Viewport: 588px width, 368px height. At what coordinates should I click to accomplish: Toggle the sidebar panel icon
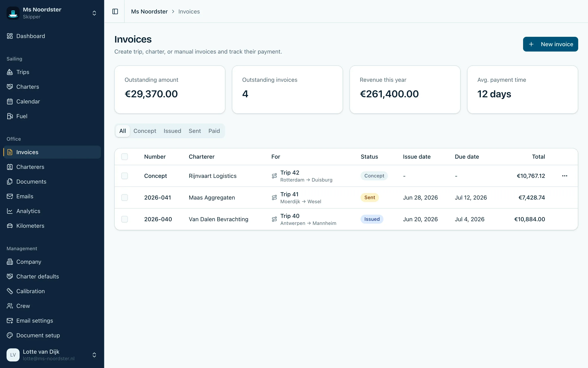click(115, 11)
